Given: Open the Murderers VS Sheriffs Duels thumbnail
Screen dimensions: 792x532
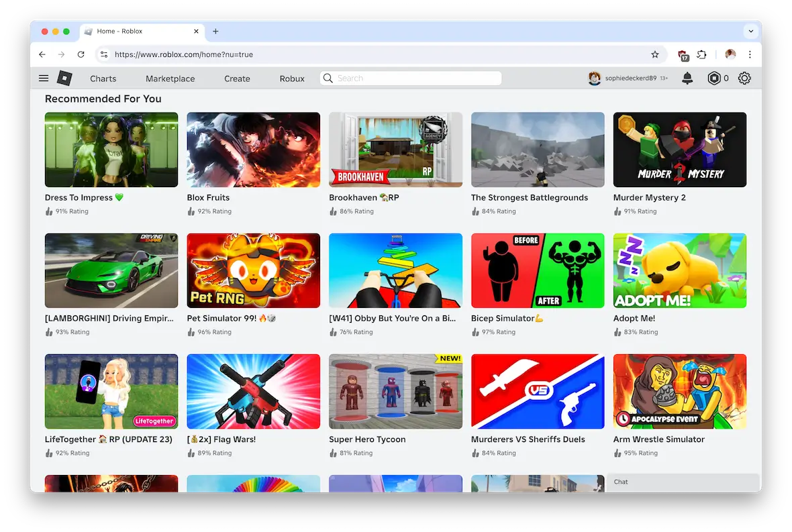Looking at the screenshot, I should 538,391.
